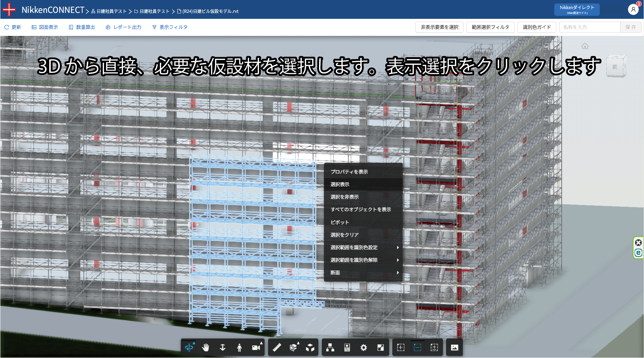The image size is (644, 358).
Task: Select the First Person walk tool
Action: [x=239, y=348]
